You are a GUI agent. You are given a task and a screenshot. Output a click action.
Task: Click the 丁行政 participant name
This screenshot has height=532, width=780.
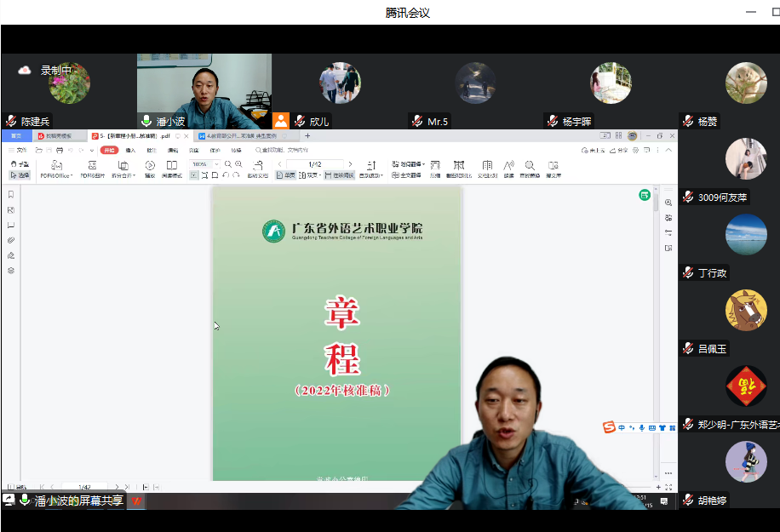pos(713,273)
